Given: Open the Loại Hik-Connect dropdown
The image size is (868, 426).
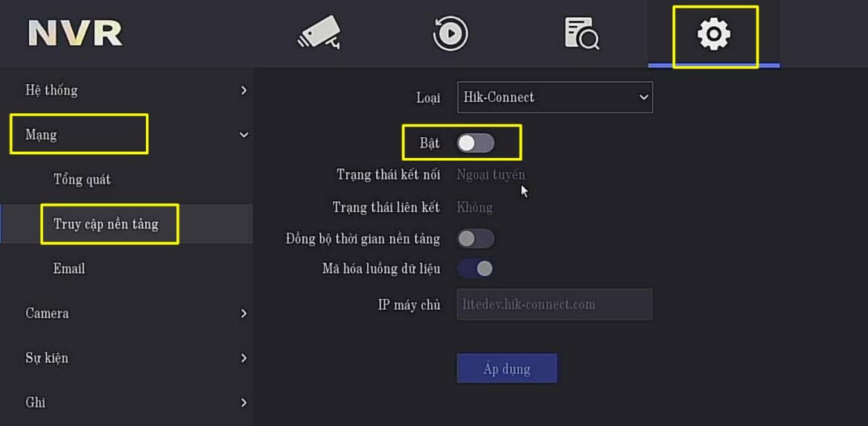Looking at the screenshot, I should click(x=555, y=98).
